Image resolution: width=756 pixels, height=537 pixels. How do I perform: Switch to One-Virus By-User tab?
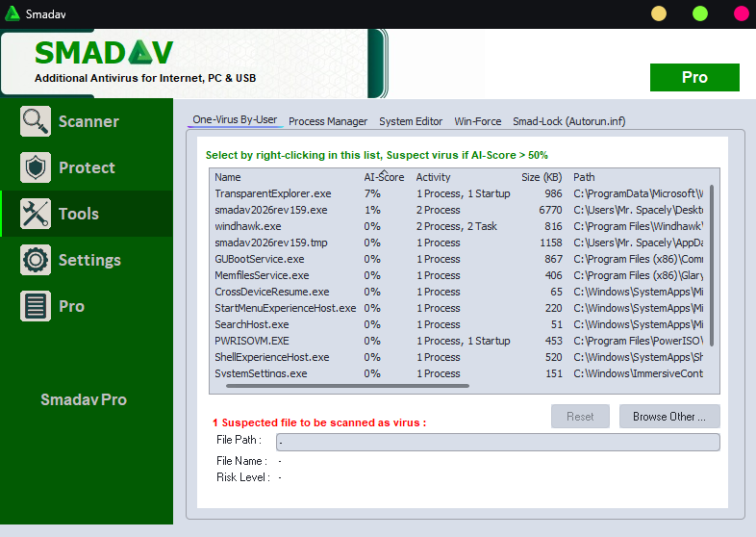[x=235, y=119]
